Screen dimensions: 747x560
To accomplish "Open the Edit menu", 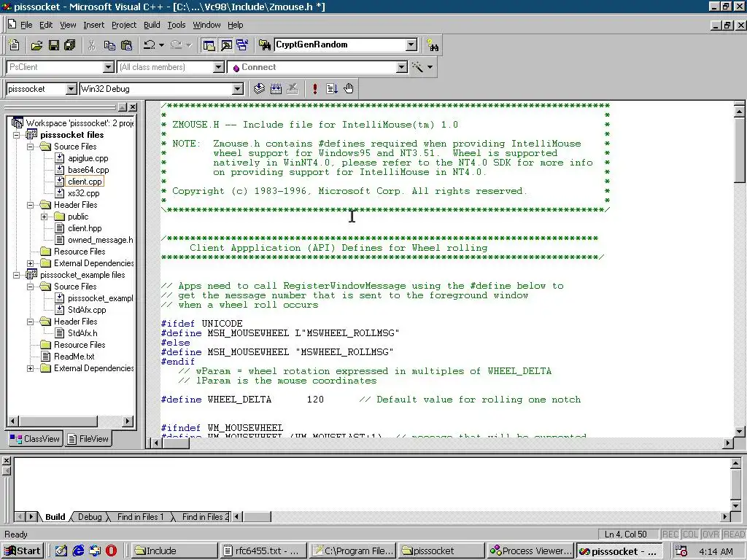I will click(46, 25).
